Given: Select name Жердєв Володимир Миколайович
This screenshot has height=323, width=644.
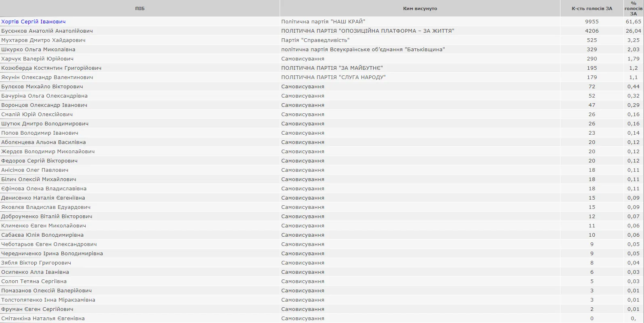Looking at the screenshot, I should coord(48,152).
